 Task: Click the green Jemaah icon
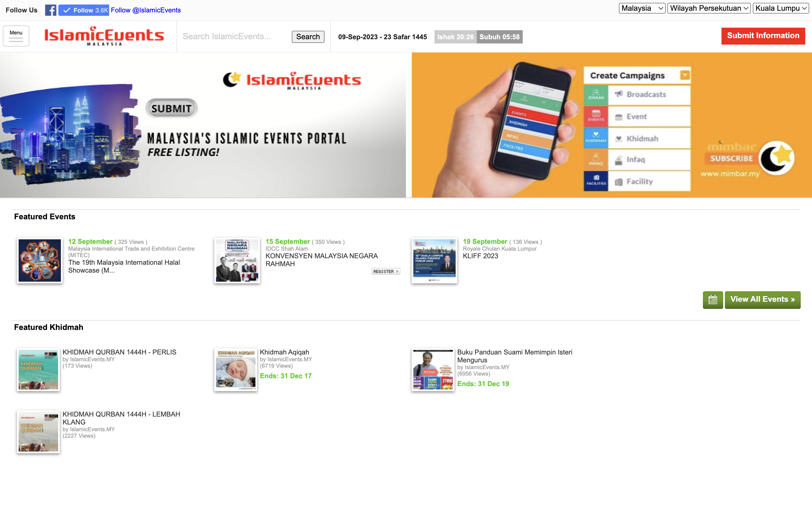(x=596, y=95)
